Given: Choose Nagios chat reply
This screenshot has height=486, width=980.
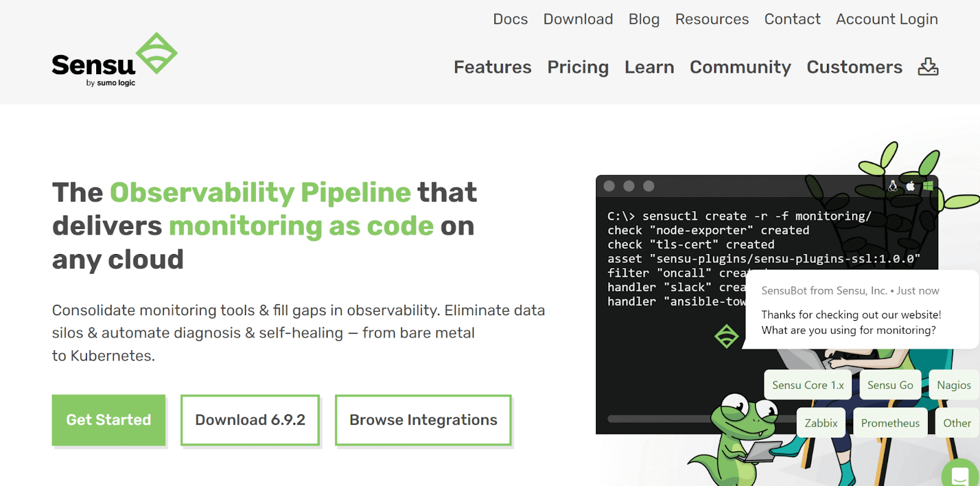Looking at the screenshot, I should point(954,385).
